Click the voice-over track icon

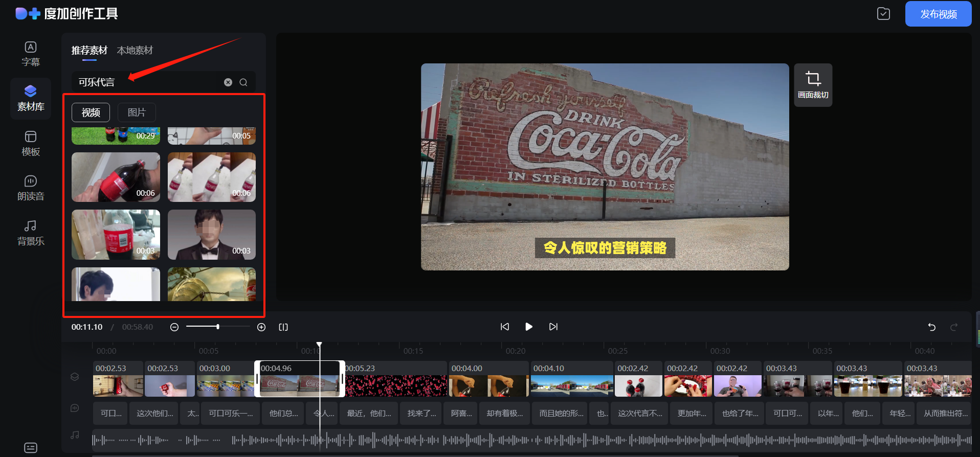coord(75,408)
